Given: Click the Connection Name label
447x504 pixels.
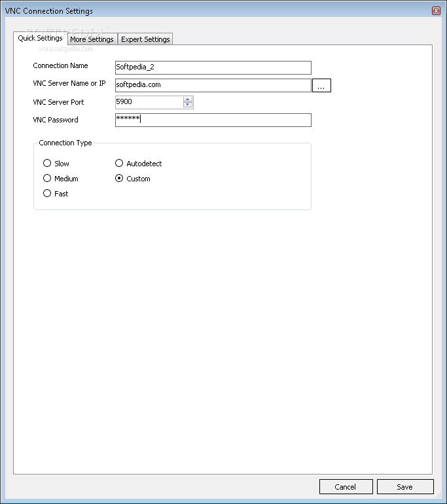Looking at the screenshot, I should point(60,65).
